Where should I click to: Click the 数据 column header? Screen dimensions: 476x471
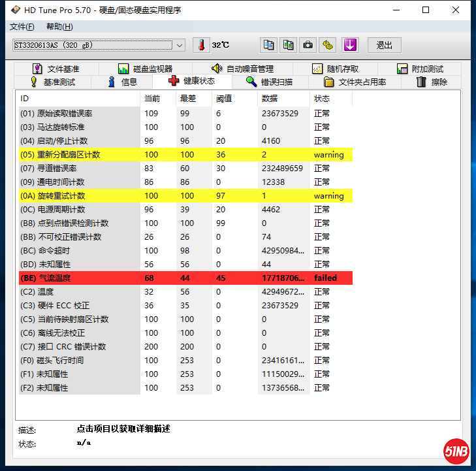(284, 99)
